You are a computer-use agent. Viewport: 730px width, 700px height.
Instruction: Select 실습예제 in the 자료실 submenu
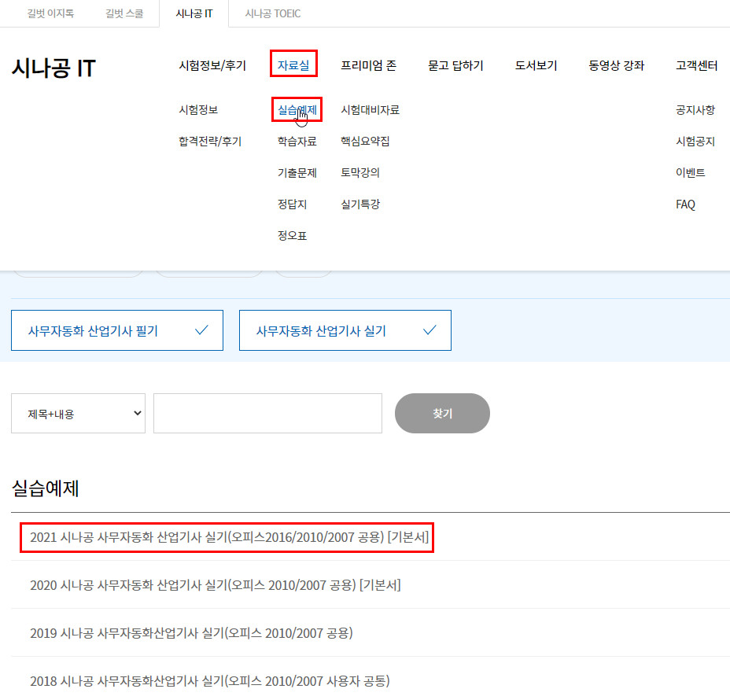tap(297, 110)
